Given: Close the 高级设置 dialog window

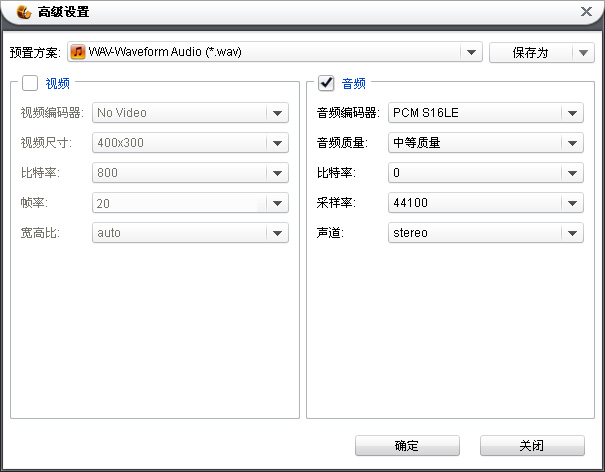Looking at the screenshot, I should click(x=586, y=12).
